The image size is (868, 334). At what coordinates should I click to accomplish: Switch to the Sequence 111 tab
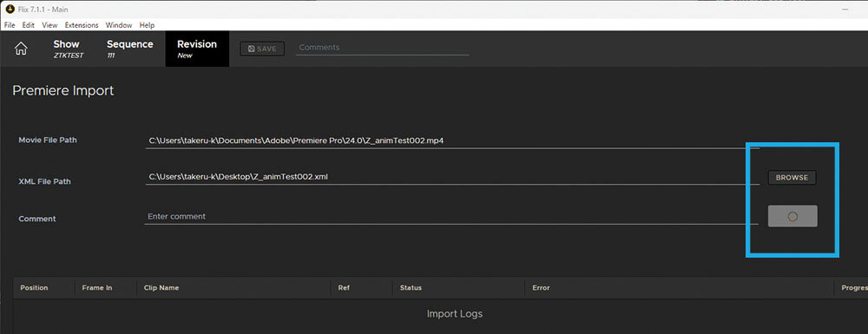(130, 49)
